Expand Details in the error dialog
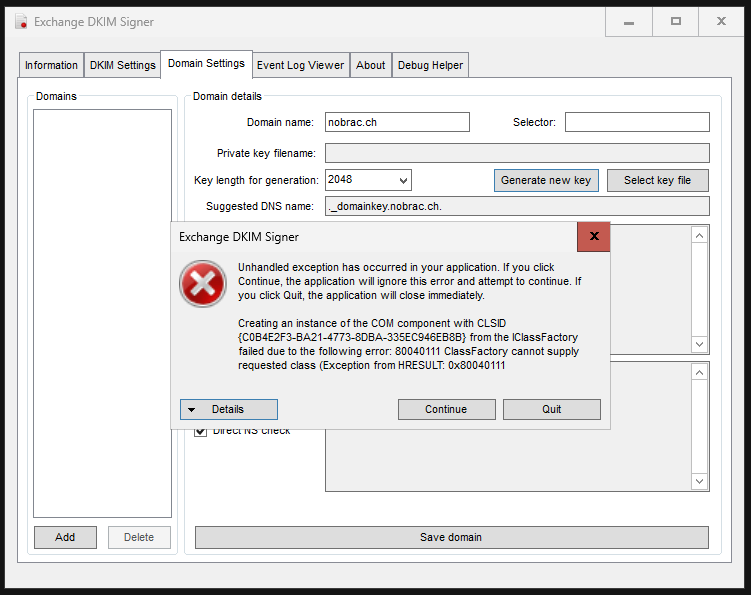The image size is (751, 595). [x=228, y=410]
